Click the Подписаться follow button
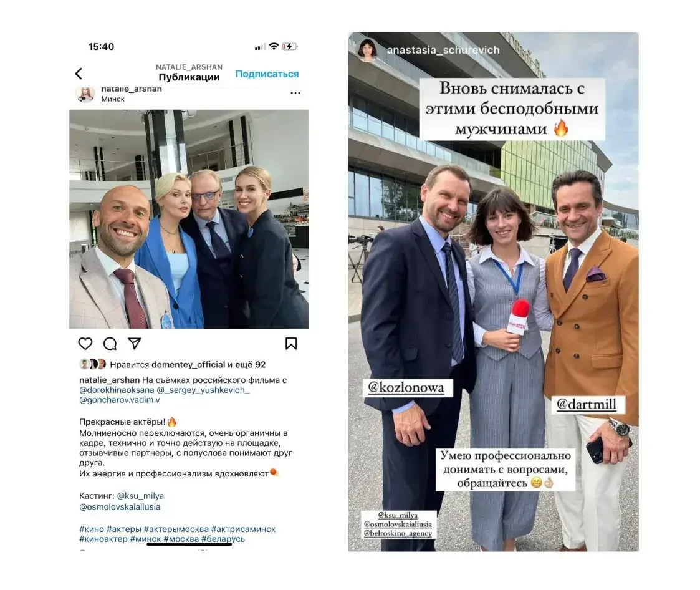Image resolution: width=700 pixels, height=590 pixels. coord(267,74)
